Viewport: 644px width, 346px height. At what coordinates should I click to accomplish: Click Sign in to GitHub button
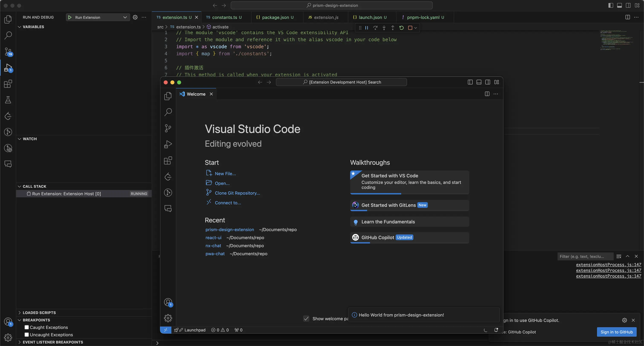(617, 332)
